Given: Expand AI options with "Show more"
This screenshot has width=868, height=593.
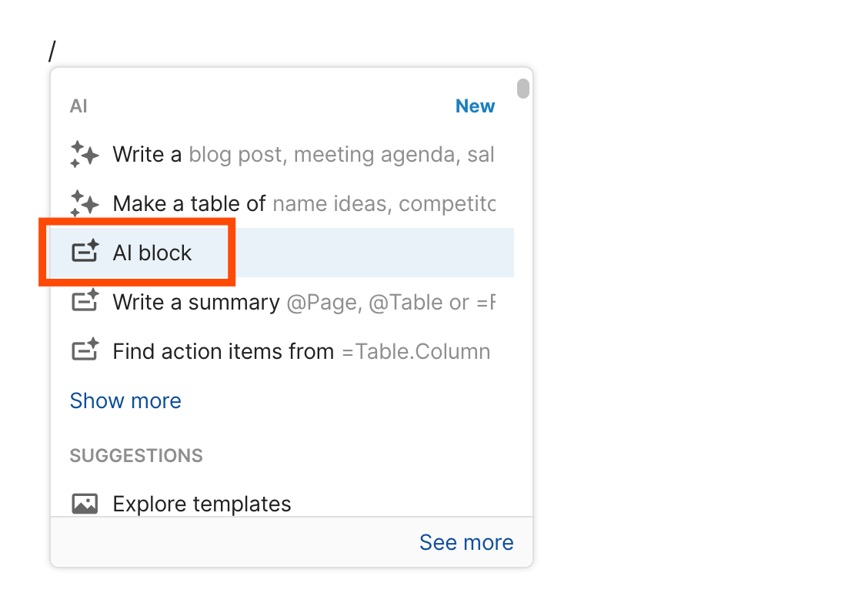Looking at the screenshot, I should 125,400.
